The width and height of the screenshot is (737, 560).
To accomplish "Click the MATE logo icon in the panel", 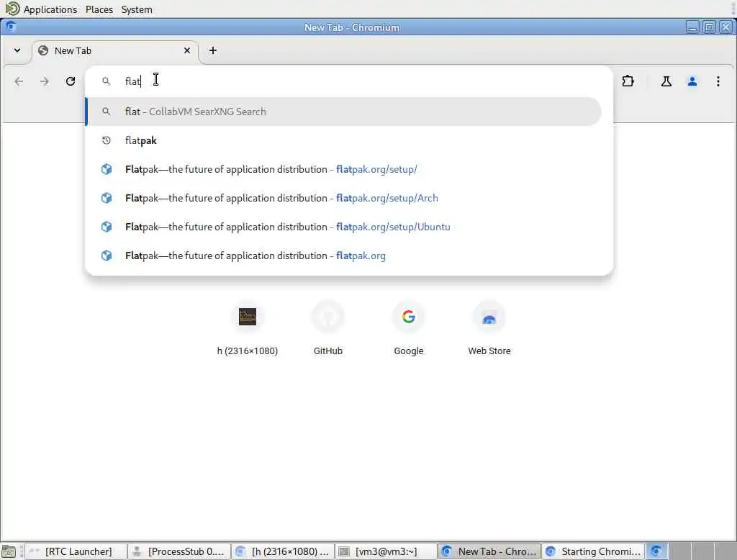I will pos(12,9).
